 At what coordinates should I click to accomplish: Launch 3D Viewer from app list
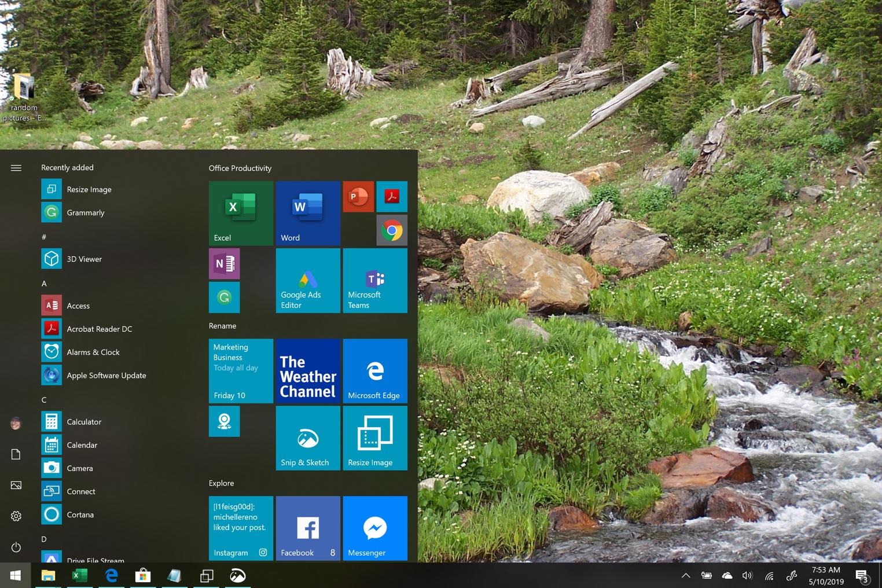[x=116, y=259]
